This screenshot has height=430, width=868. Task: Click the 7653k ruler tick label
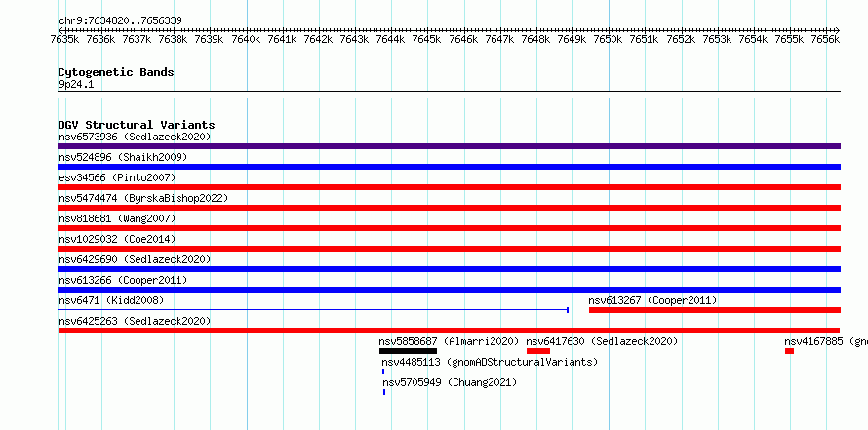point(717,39)
